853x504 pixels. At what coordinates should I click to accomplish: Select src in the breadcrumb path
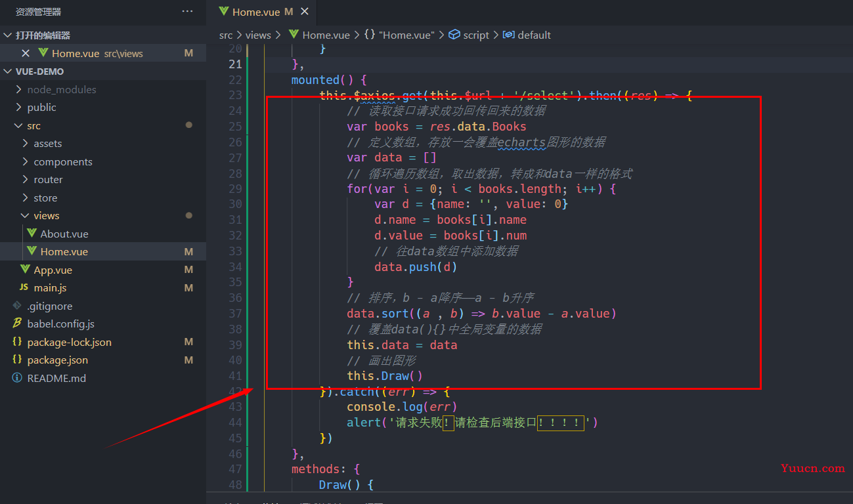(x=226, y=35)
